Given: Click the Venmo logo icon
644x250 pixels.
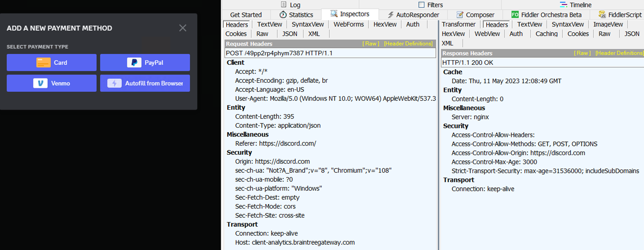Looking at the screenshot, I should (x=40, y=83).
